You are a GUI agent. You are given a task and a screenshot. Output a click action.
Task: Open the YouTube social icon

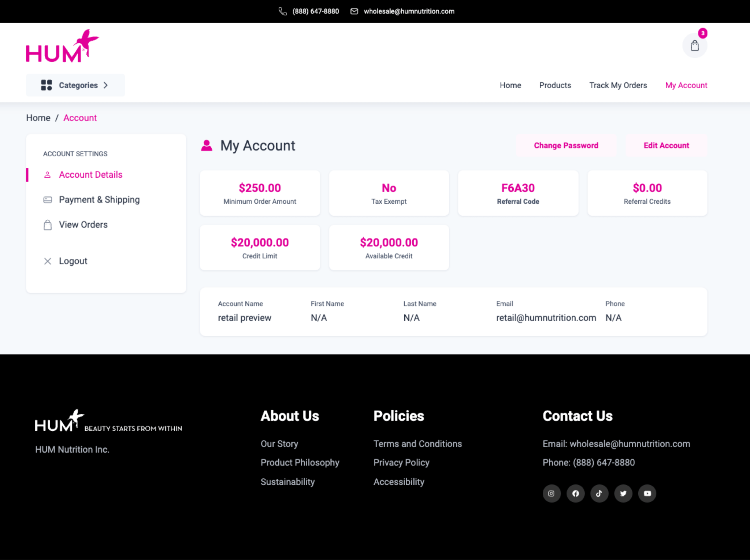tap(647, 493)
